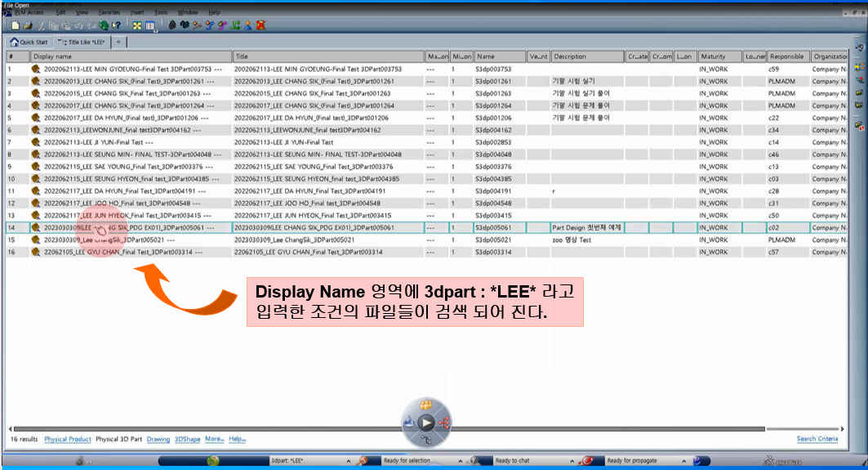This screenshot has width=868, height=470.
Task: Sort by Title column header
Action: coord(327,56)
